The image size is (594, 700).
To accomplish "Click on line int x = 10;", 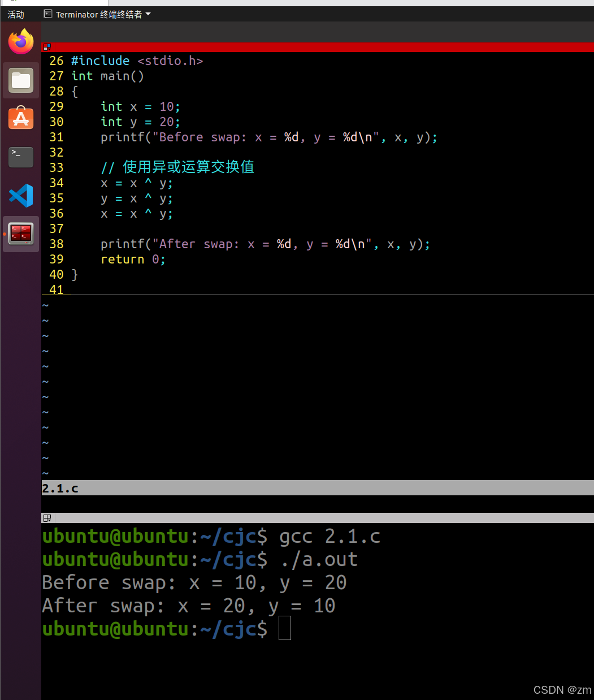I will 141,106.
